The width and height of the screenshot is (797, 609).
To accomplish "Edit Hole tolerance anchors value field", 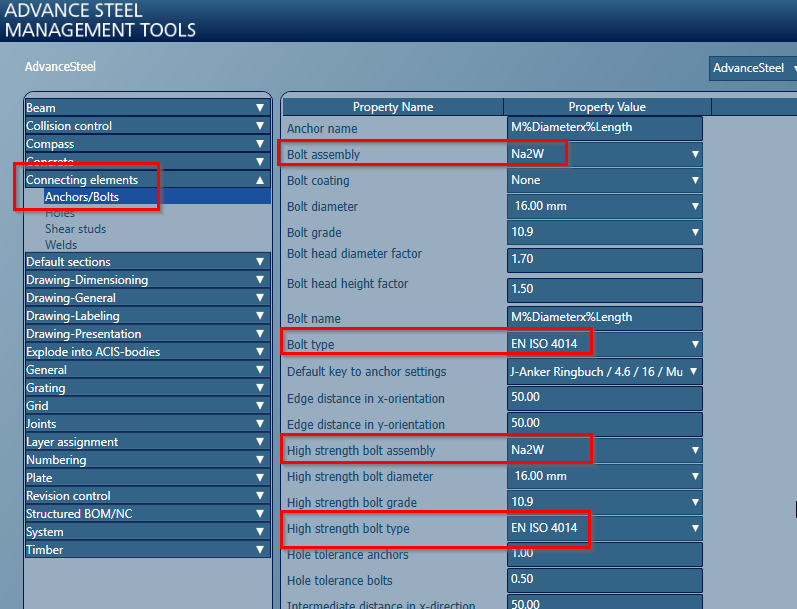I will pos(605,554).
